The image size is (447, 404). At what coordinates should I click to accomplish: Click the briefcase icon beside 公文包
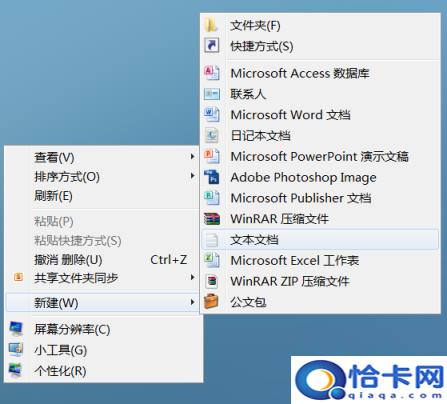(x=211, y=301)
